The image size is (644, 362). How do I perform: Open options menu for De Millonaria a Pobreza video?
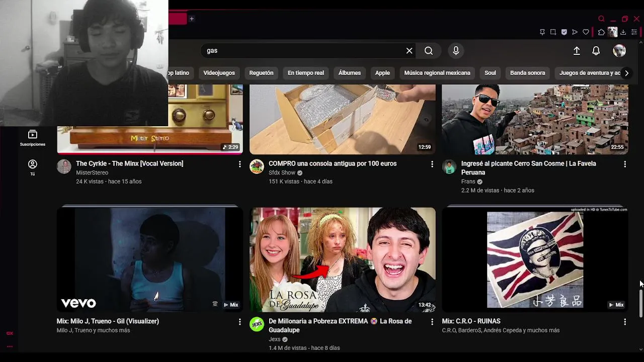[x=432, y=322]
